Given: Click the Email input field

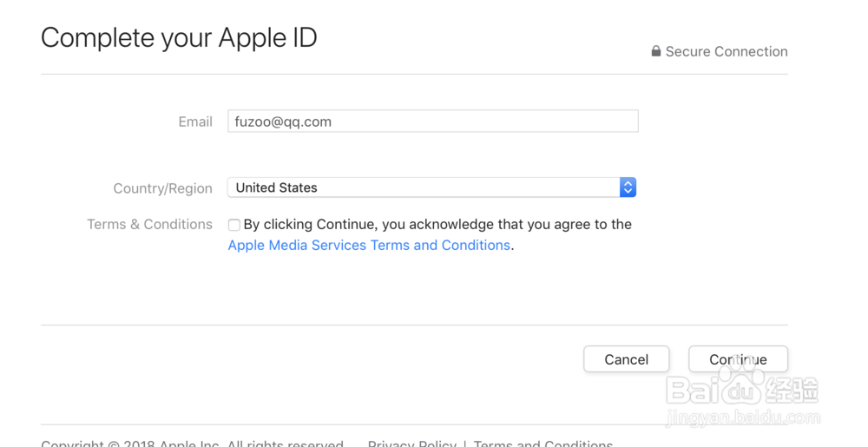Looking at the screenshot, I should click(x=433, y=122).
